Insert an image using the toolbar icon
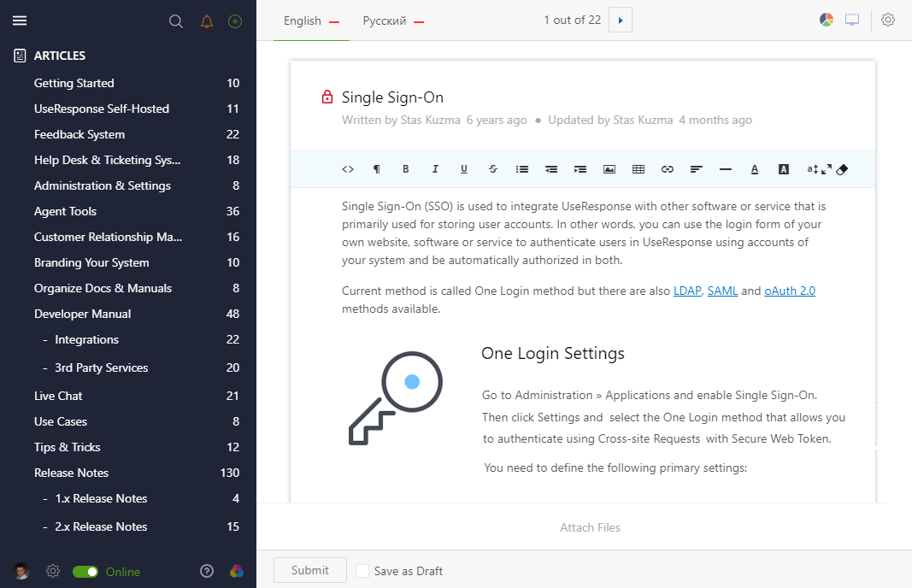 pos(609,169)
